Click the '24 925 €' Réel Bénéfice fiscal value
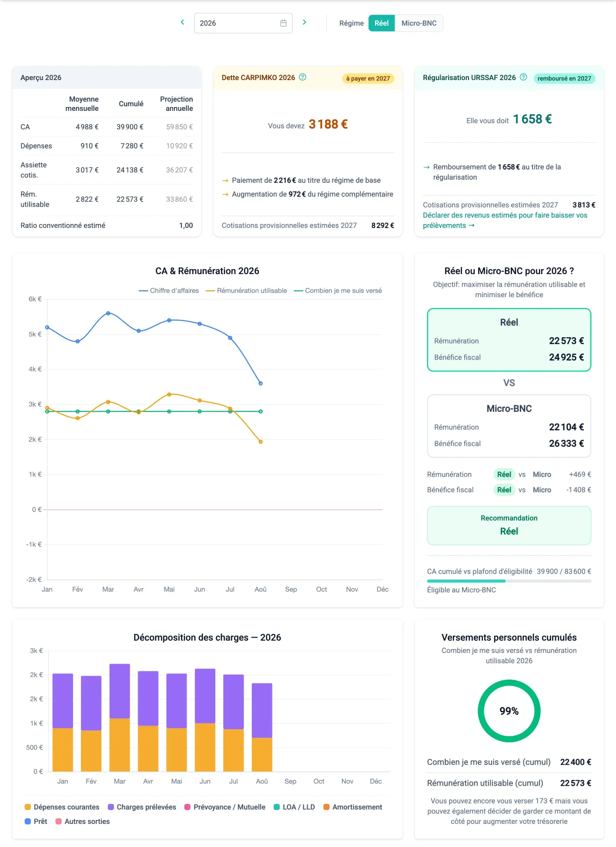Viewport: 616px width, 847px height. pos(566,357)
